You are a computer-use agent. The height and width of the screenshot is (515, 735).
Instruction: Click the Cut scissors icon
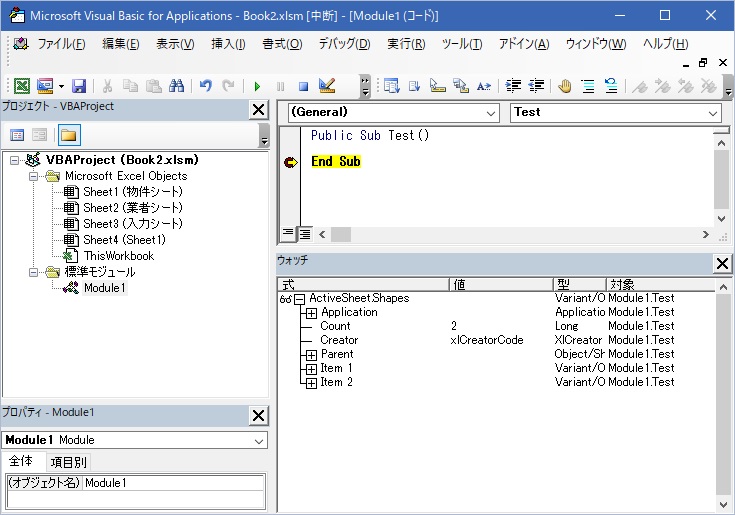point(107,86)
